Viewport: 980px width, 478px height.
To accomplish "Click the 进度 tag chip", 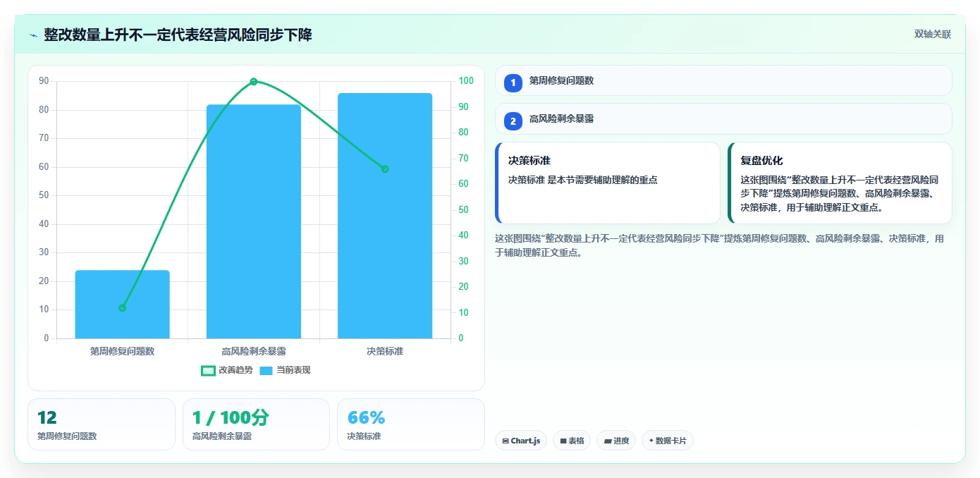I will 616,441.
